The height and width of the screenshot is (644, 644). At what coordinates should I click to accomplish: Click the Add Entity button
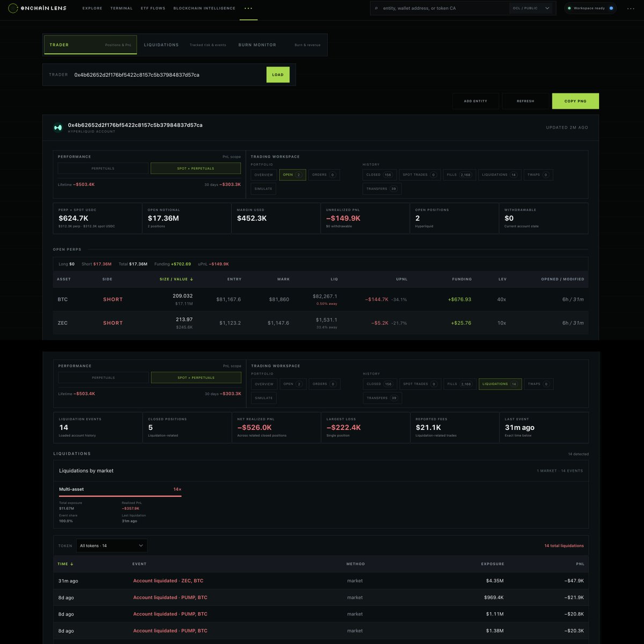pyautogui.click(x=475, y=101)
